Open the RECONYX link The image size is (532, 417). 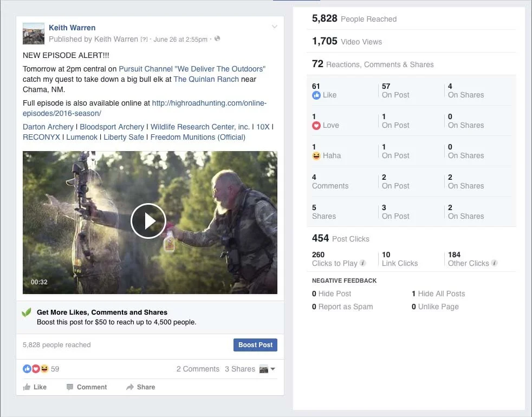tap(41, 137)
